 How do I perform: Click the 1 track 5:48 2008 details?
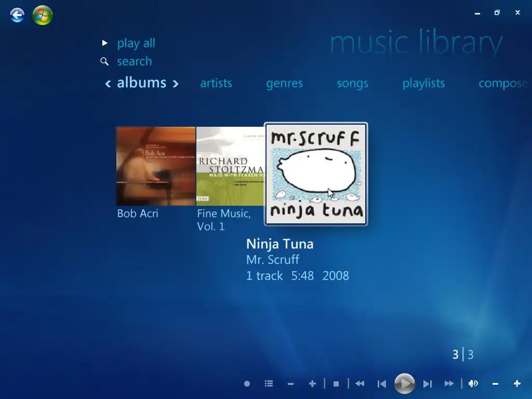click(x=298, y=276)
